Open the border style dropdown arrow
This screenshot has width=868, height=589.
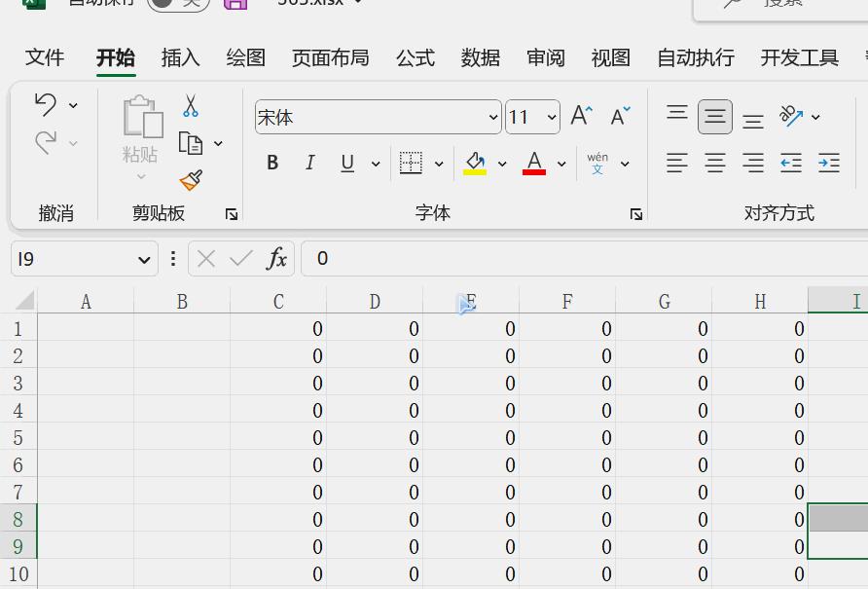(x=438, y=163)
